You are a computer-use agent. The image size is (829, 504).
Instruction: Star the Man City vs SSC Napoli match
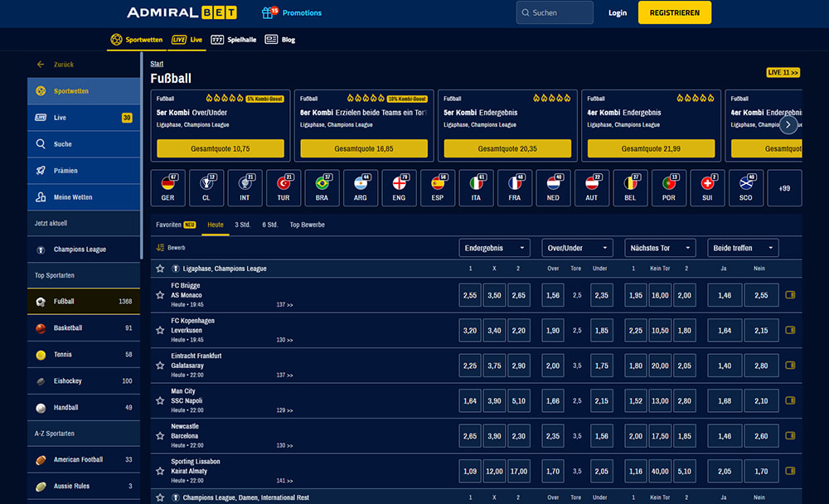coord(160,401)
